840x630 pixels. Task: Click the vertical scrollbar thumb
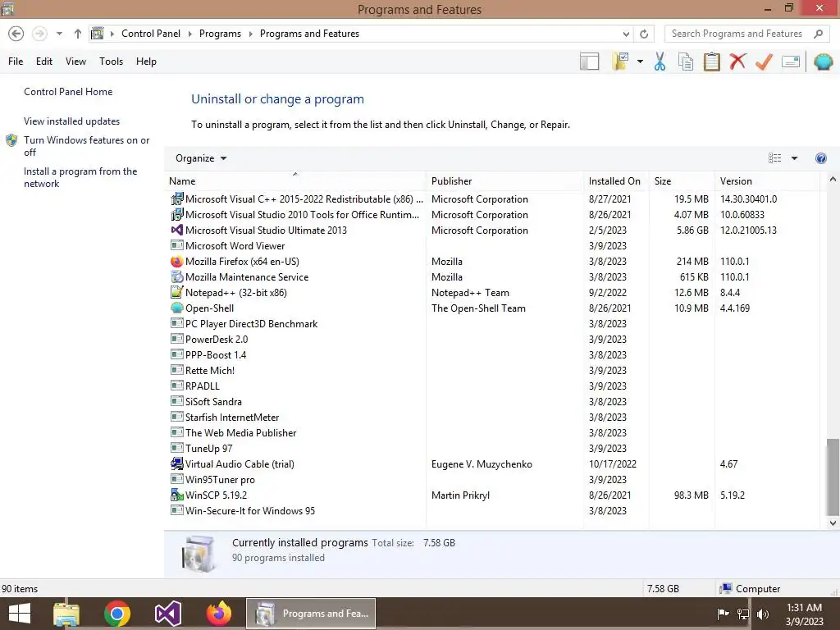pos(833,477)
